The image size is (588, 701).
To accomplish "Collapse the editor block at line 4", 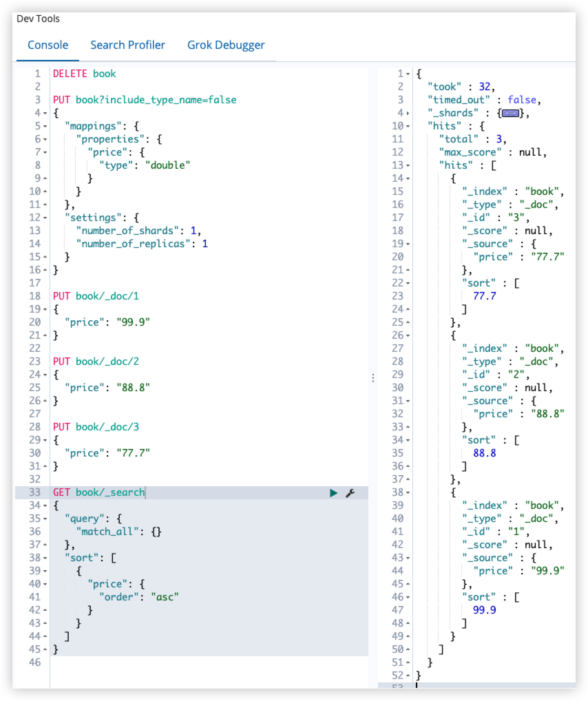I will click(45, 113).
